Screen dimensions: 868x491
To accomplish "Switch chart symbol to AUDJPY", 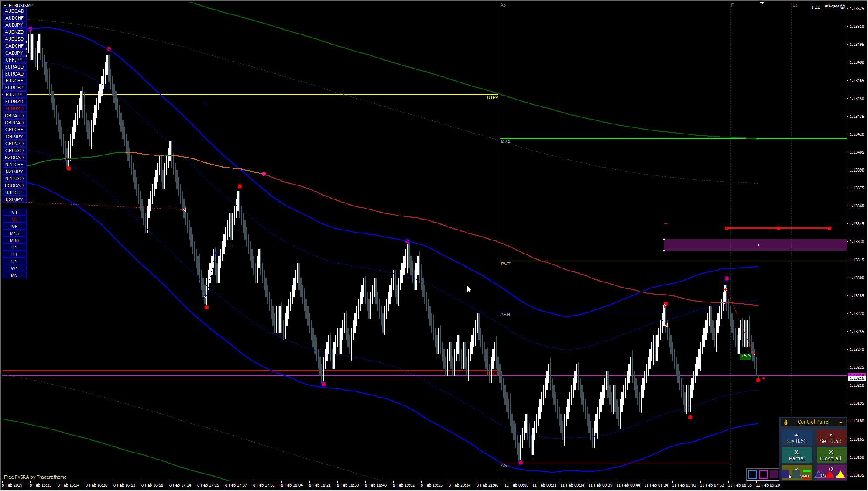I will [14, 25].
